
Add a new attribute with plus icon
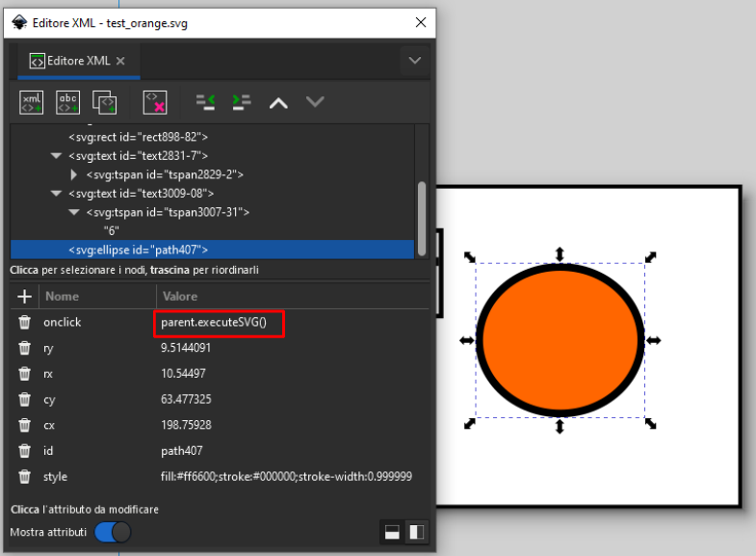pyautogui.click(x=25, y=297)
